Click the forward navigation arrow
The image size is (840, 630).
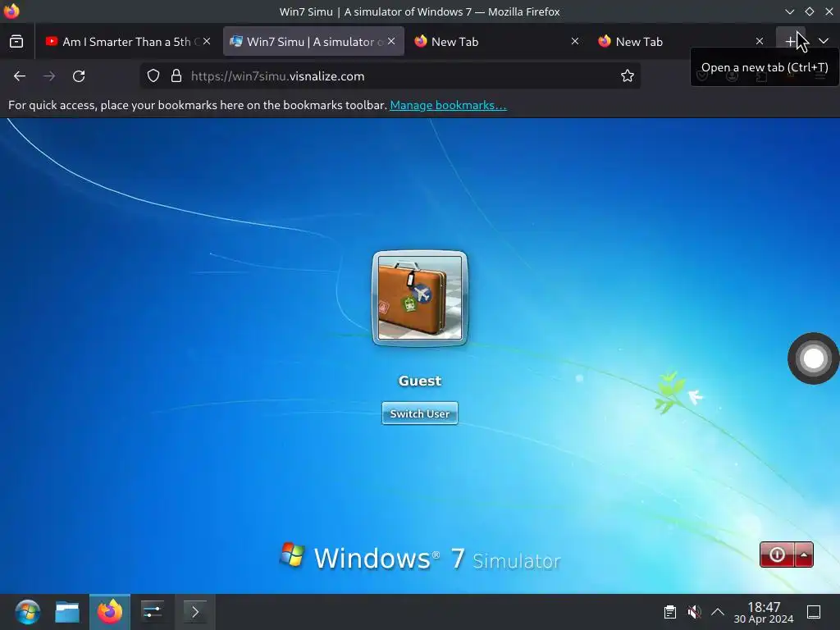click(x=49, y=76)
